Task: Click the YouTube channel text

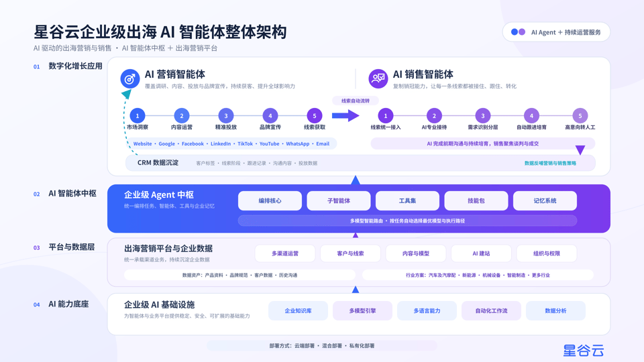Action: 270,143
